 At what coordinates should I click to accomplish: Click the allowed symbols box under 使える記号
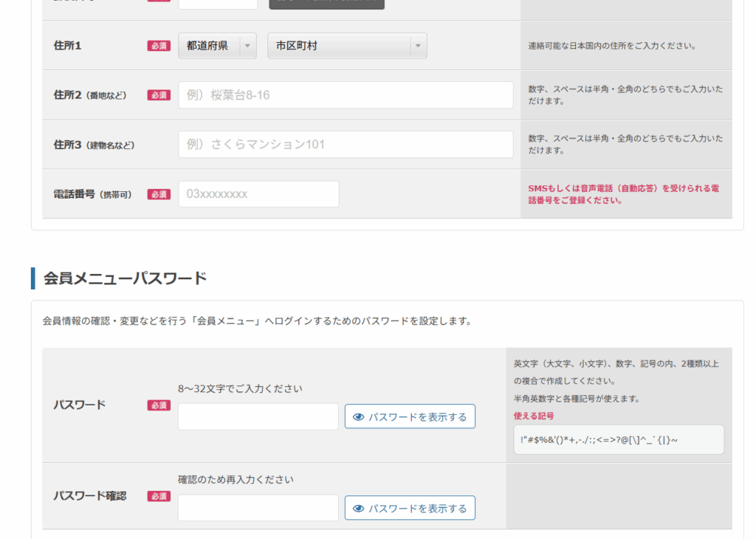point(619,440)
